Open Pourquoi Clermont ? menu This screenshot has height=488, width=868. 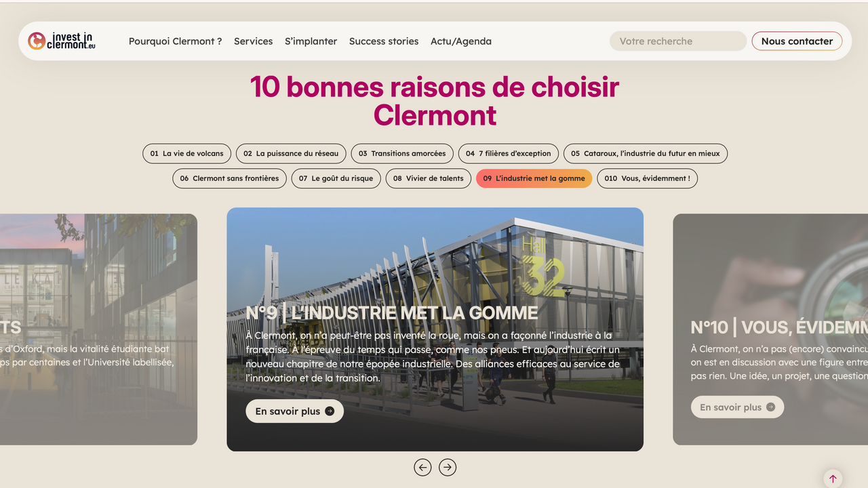pos(175,41)
